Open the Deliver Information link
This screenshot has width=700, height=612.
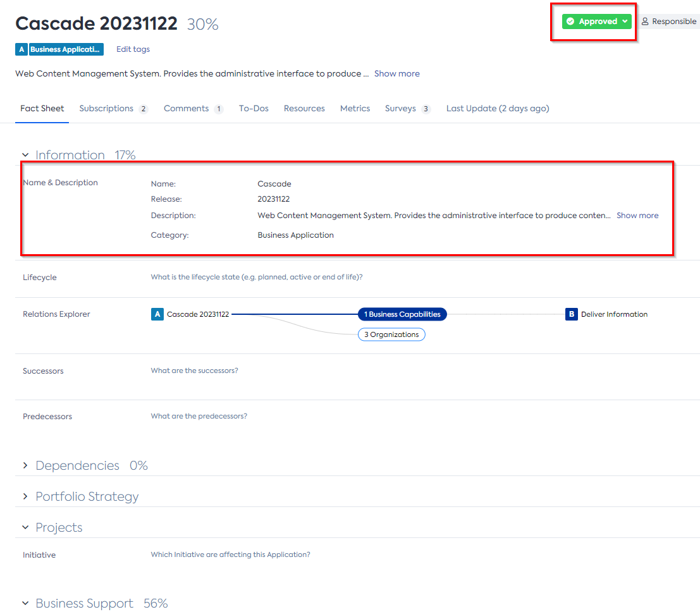[614, 314]
